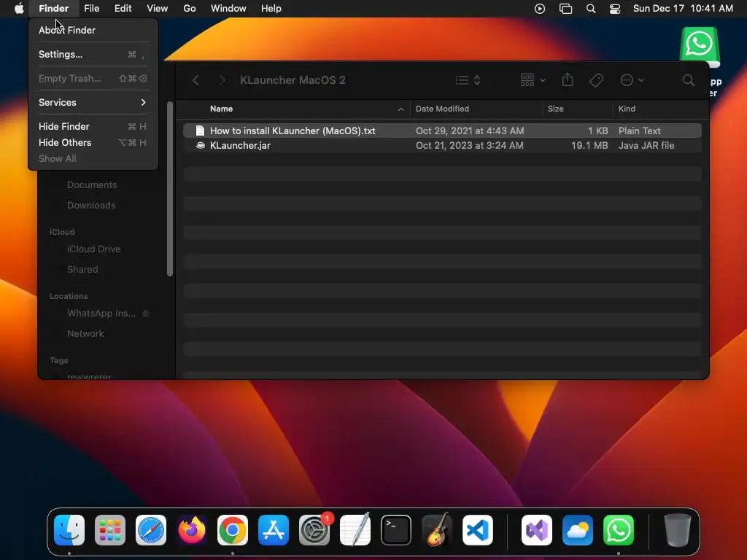This screenshot has width=747, height=560.
Task: Open the Window menu
Action: coord(228,9)
